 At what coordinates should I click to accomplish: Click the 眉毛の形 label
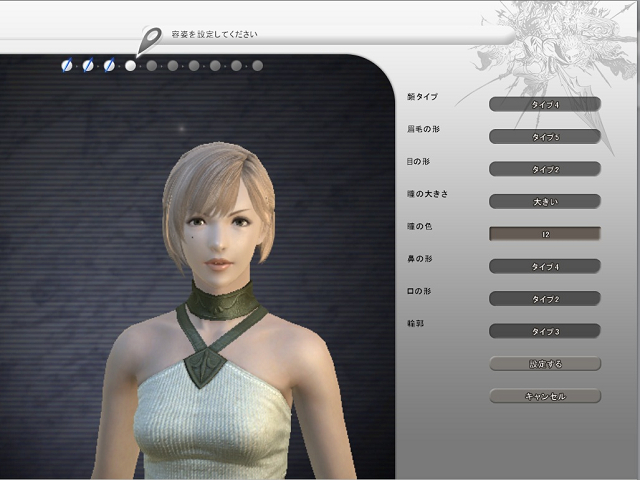pyautogui.click(x=423, y=129)
